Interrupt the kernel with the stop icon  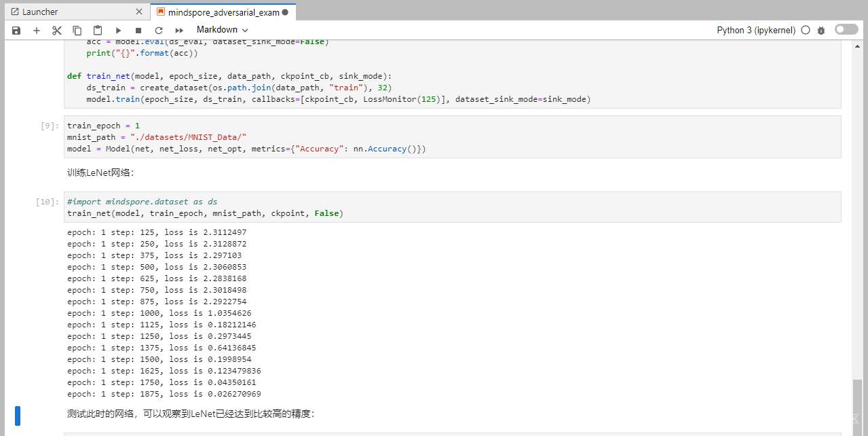coord(138,31)
